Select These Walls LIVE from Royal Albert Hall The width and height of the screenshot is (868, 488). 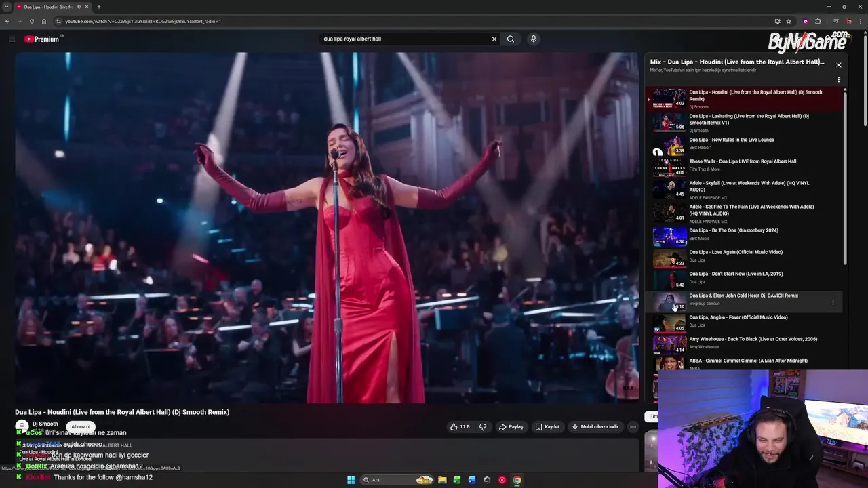(x=744, y=167)
